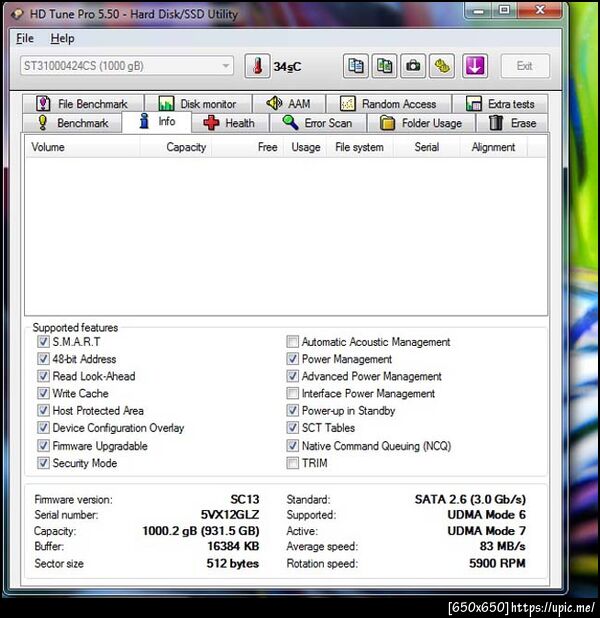Click the temperature thermometer icon
The image size is (600, 618).
(x=257, y=66)
